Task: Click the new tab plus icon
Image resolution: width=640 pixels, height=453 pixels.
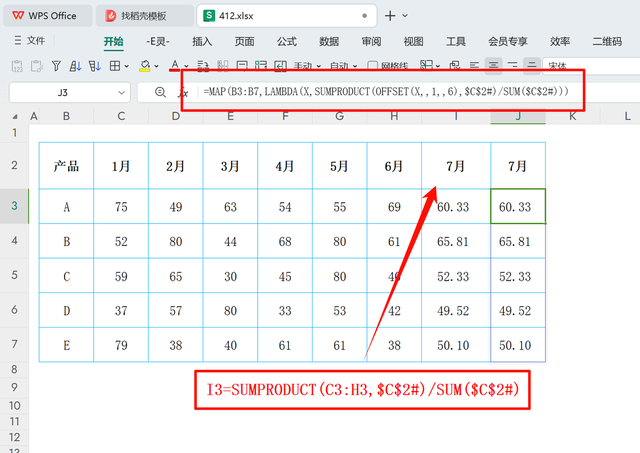Action: 390,16
